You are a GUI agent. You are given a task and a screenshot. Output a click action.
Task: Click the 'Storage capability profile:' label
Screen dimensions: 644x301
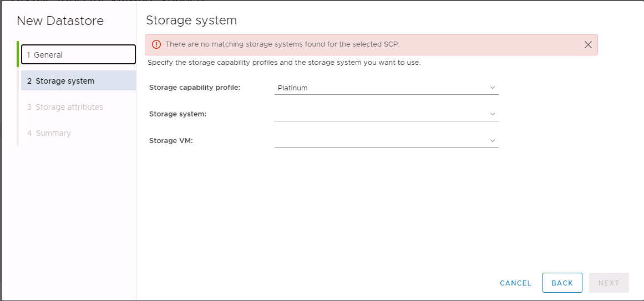tap(195, 88)
